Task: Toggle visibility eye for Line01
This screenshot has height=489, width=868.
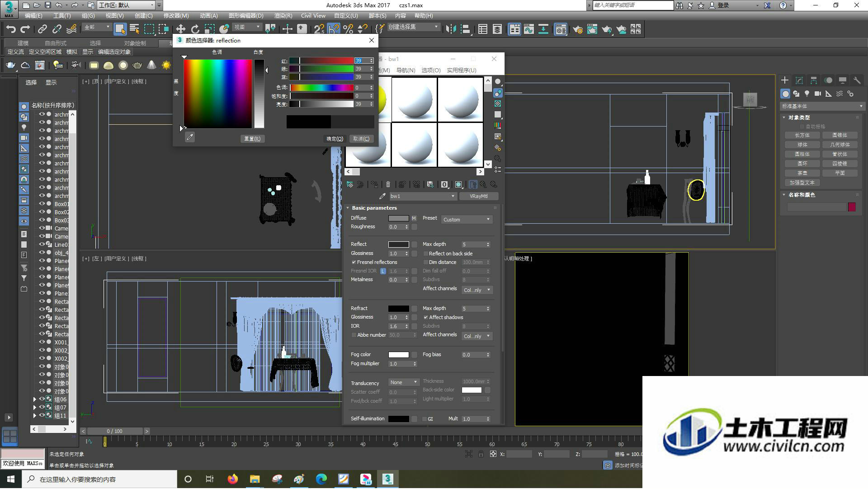Action: click(42, 244)
